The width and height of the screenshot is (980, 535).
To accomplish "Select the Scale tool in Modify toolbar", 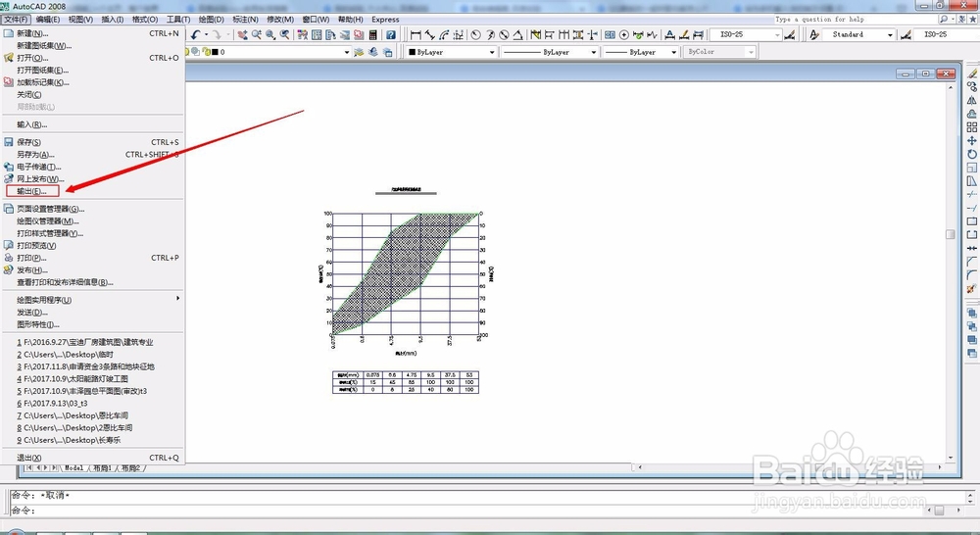I will pyautogui.click(x=972, y=168).
